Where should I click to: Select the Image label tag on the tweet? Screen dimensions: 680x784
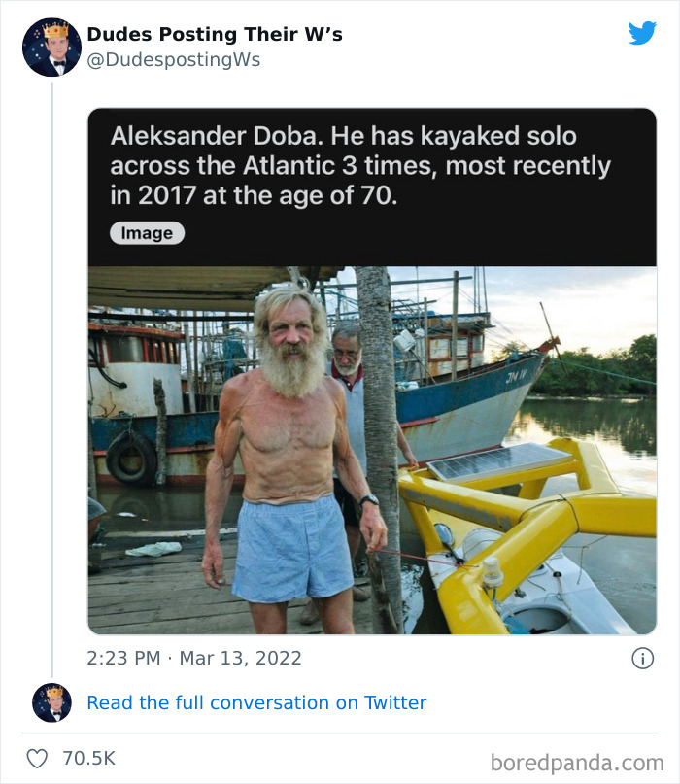coord(146,233)
